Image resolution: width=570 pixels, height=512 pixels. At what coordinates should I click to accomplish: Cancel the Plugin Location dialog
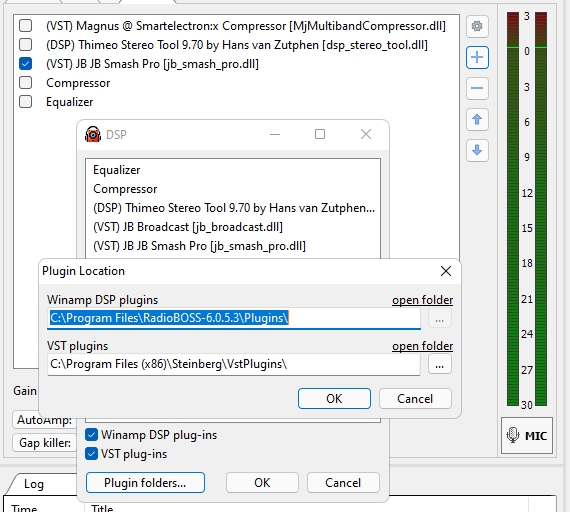click(415, 399)
